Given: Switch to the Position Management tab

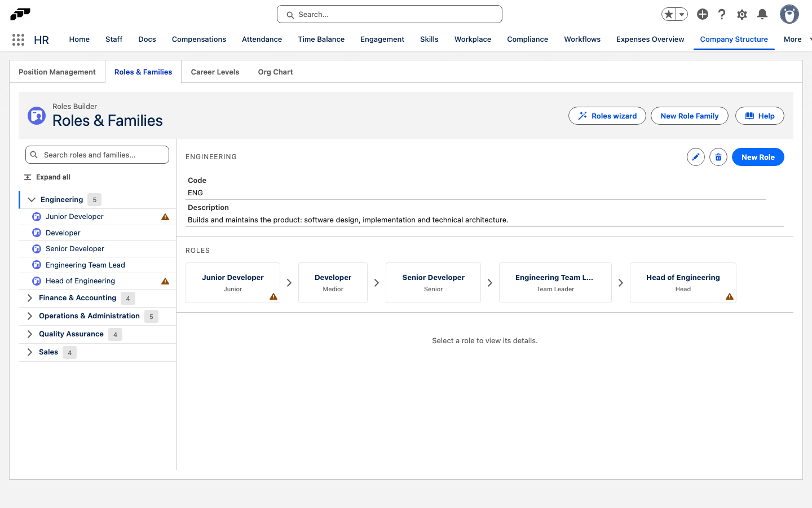Looking at the screenshot, I should [x=57, y=72].
